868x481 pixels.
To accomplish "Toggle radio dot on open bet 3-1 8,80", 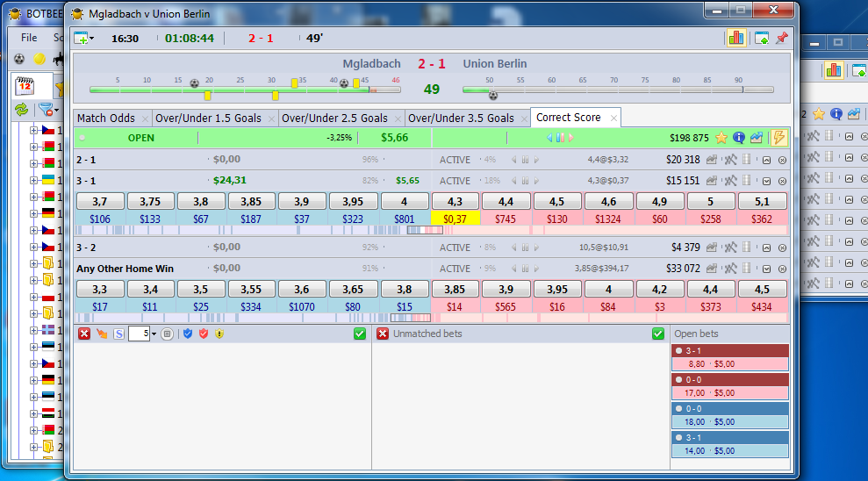I will pyautogui.click(x=678, y=351).
